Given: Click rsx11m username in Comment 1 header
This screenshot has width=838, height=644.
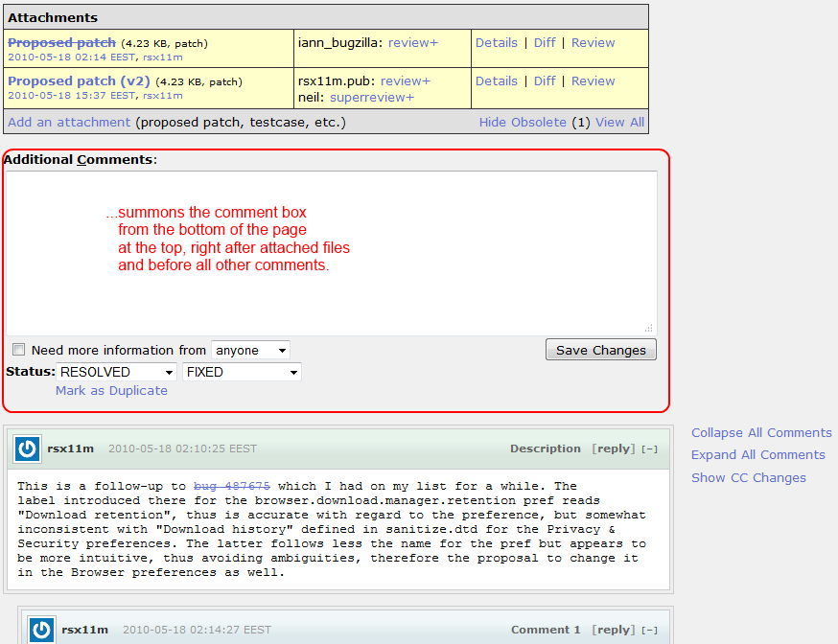Looking at the screenshot, I should click(x=85, y=630).
